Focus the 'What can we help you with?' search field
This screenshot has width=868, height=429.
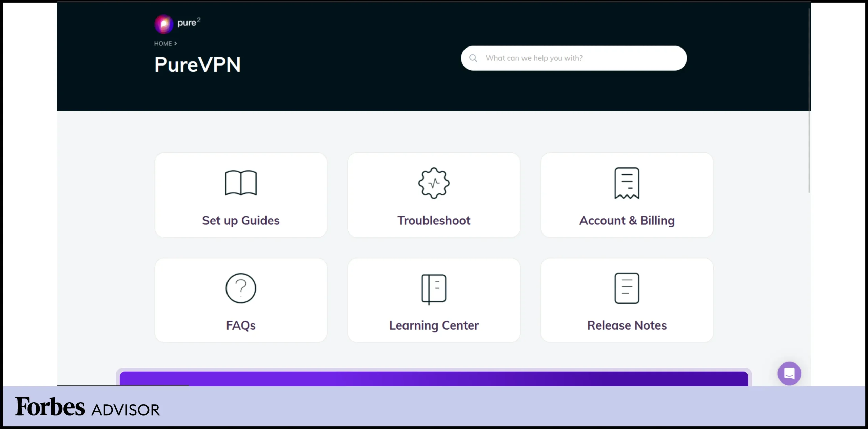pyautogui.click(x=574, y=58)
